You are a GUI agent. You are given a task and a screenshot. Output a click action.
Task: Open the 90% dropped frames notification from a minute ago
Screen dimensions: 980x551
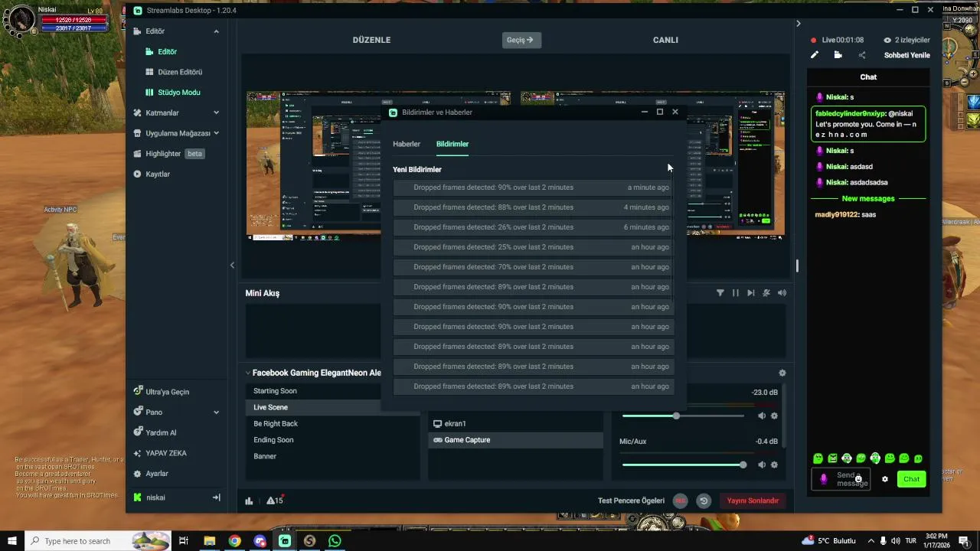(x=534, y=187)
